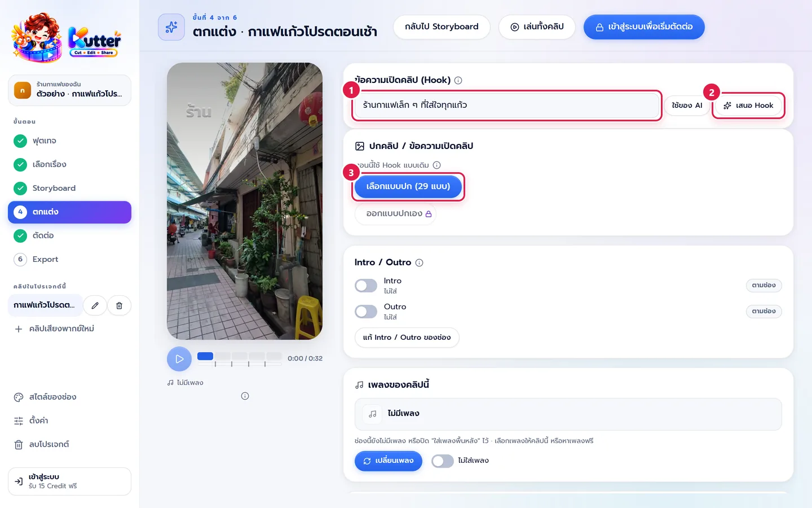Click แก้ Intro / Outro ของช่อง
Screen dimensions: 812x508
point(407,338)
